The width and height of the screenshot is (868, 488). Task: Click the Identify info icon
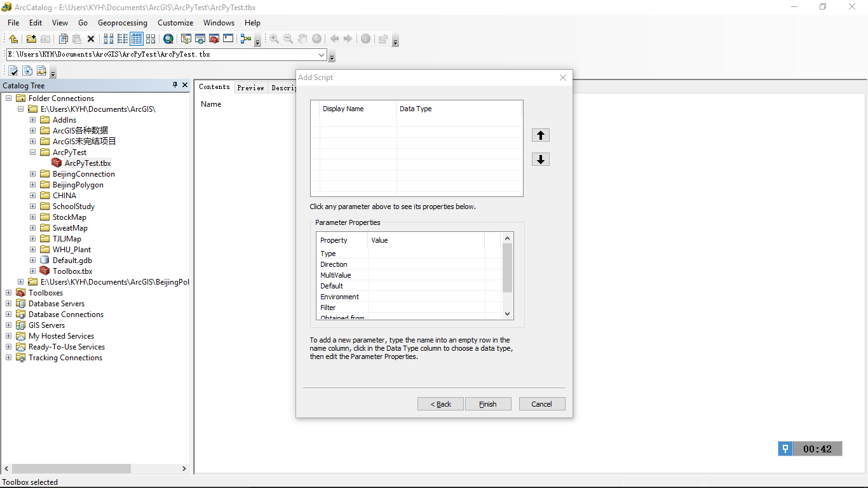pos(366,39)
